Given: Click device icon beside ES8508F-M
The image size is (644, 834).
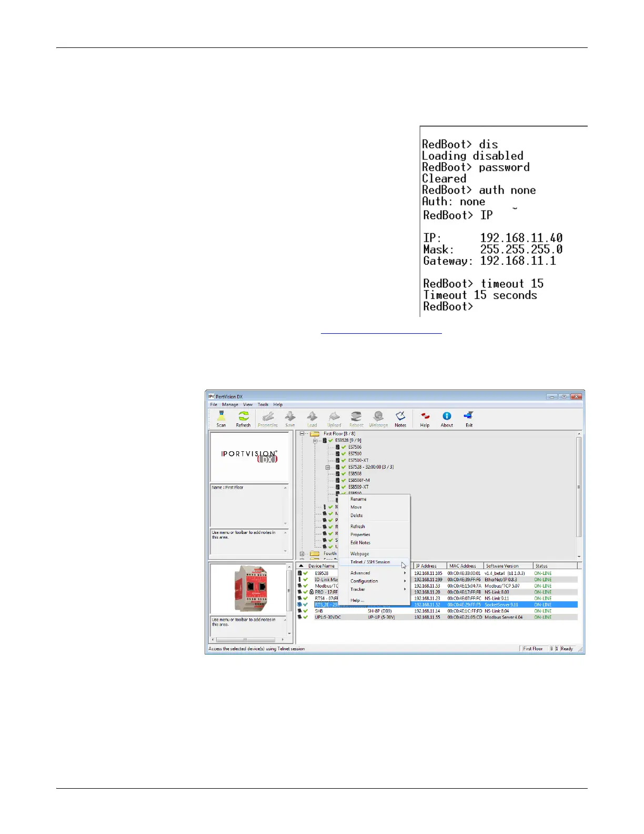Looking at the screenshot, I should pos(338,480).
